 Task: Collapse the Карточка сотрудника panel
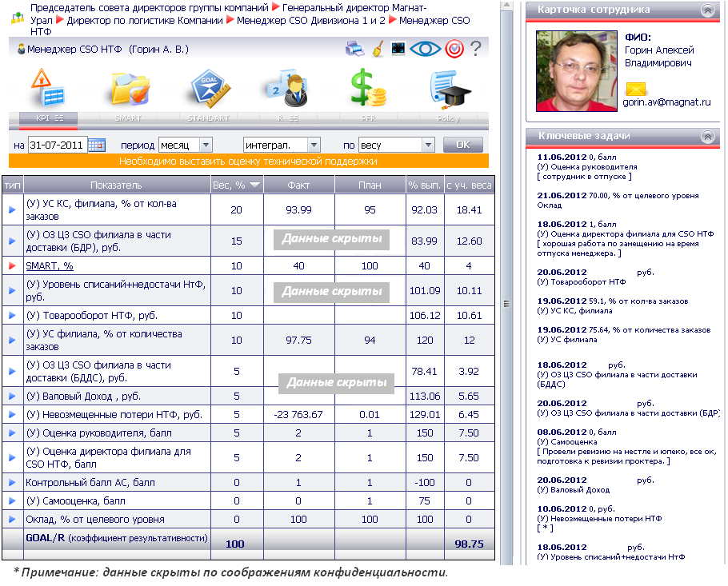point(707,10)
